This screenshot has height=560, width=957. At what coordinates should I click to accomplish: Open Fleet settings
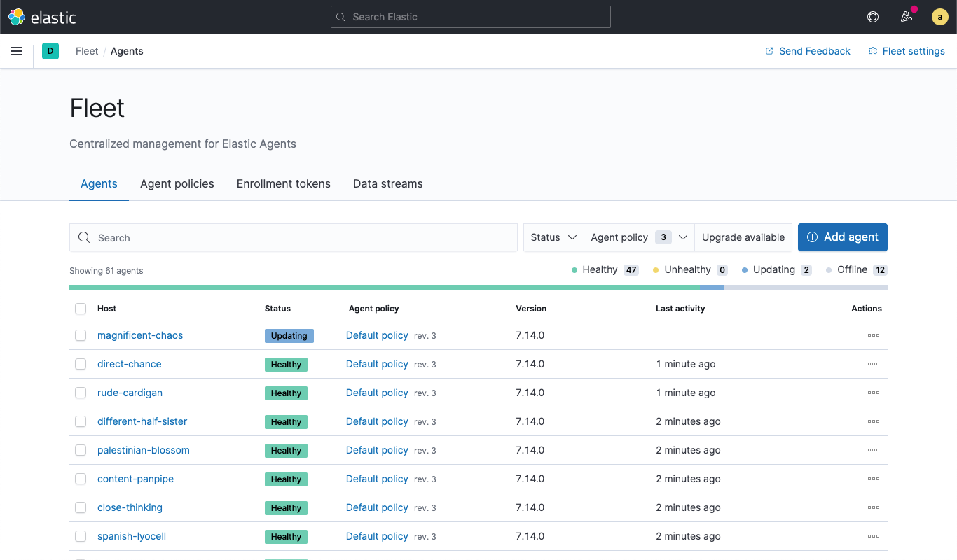pos(907,51)
